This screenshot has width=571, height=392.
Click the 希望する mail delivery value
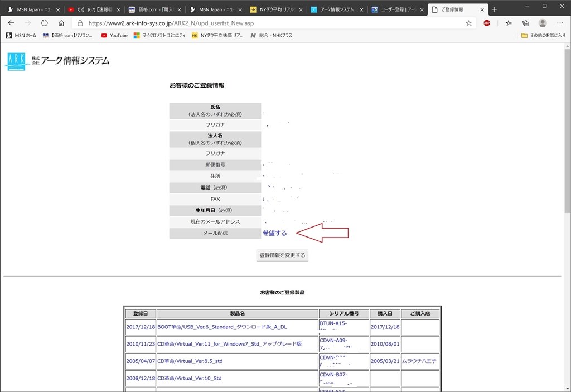[x=274, y=233]
